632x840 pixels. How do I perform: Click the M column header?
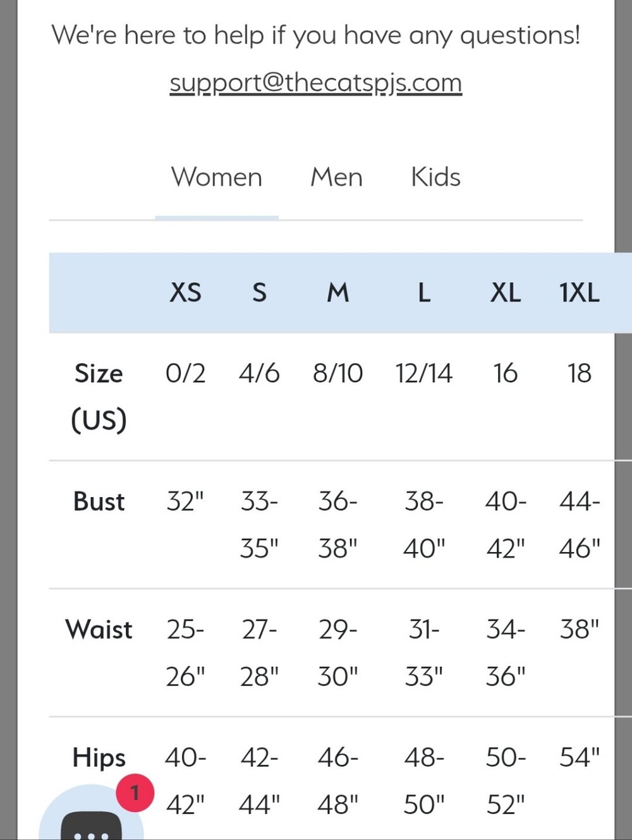coord(337,293)
